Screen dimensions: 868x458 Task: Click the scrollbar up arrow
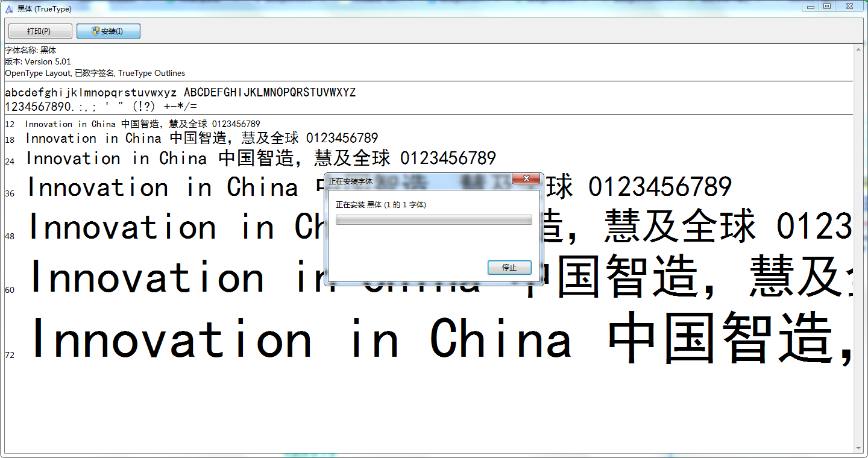[858, 49]
